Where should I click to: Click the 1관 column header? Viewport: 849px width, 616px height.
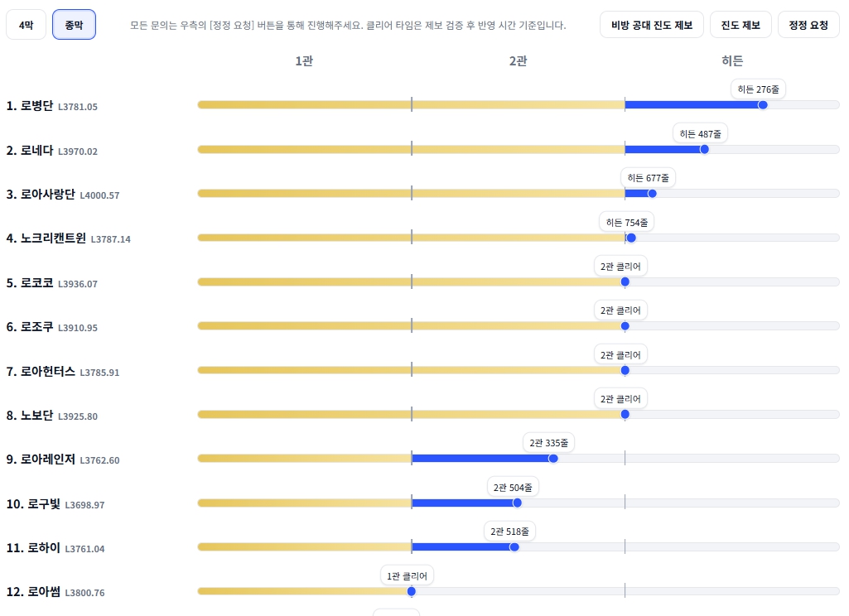tap(304, 61)
